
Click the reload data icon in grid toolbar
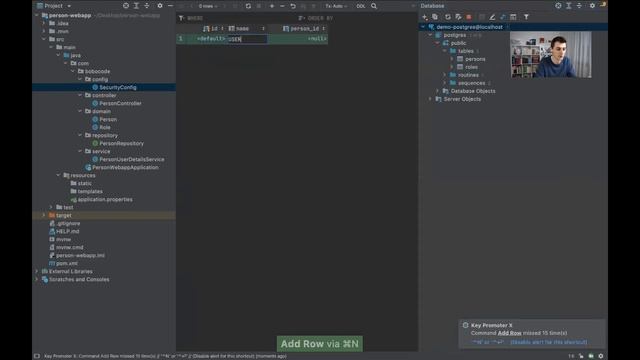pyautogui.click(x=248, y=6)
